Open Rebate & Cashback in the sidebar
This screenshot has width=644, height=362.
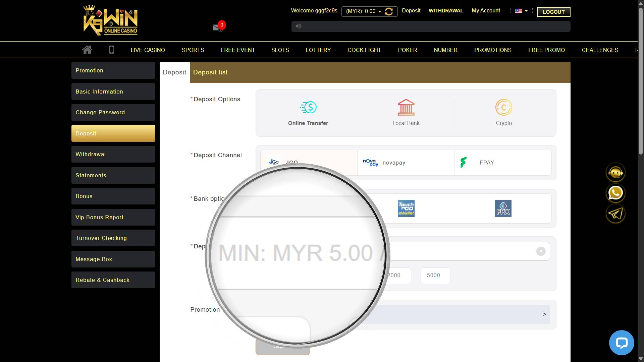(113, 280)
